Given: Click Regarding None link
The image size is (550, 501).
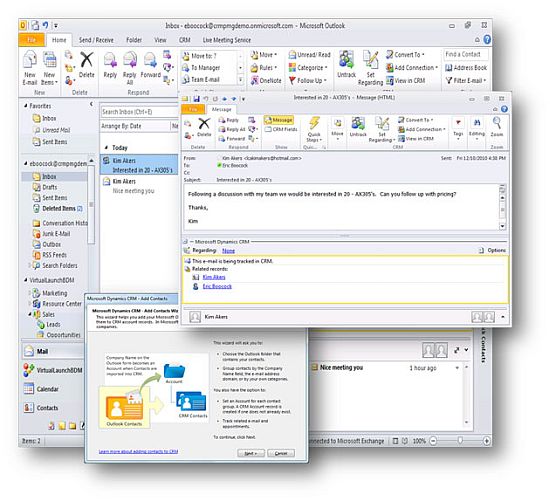Looking at the screenshot, I should 228,251.
